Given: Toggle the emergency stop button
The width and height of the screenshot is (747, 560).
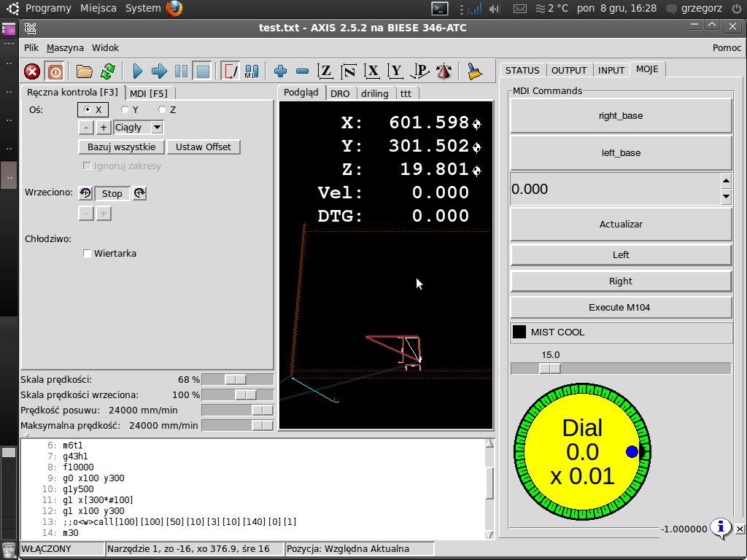Looking at the screenshot, I should [x=32, y=72].
